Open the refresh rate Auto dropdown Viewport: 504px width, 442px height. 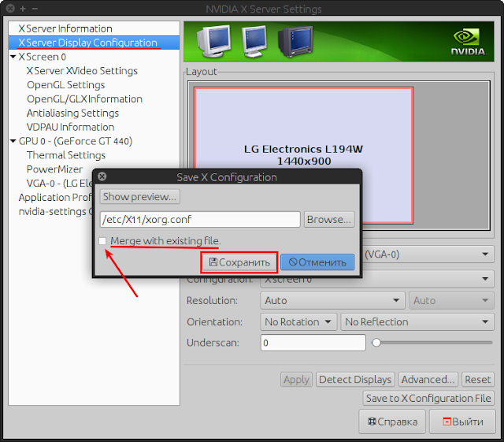[x=451, y=300]
